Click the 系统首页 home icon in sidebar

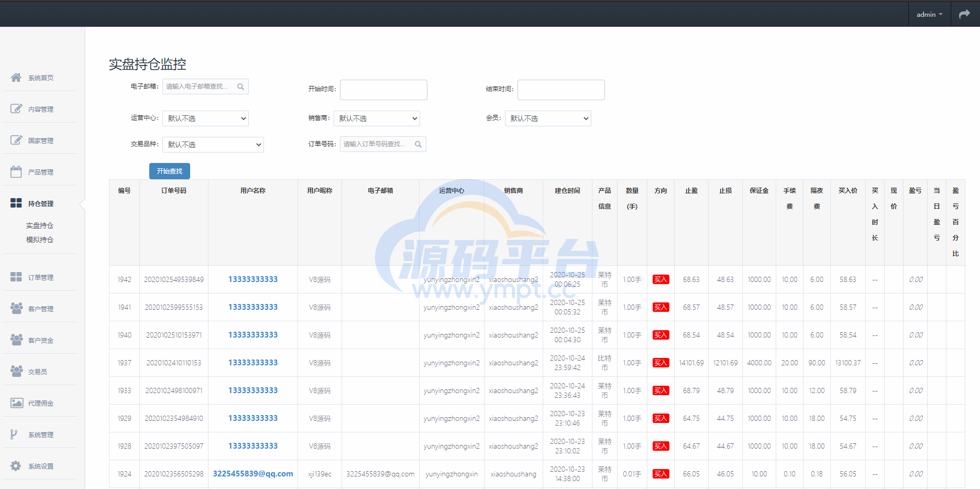pyautogui.click(x=16, y=78)
